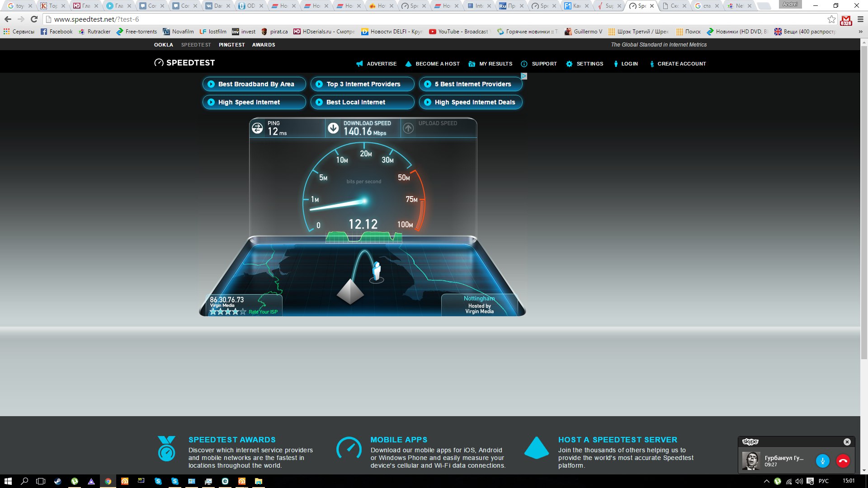868x488 pixels.
Task: Expand hidden bookmarks overflow chevron
Action: coord(860,32)
